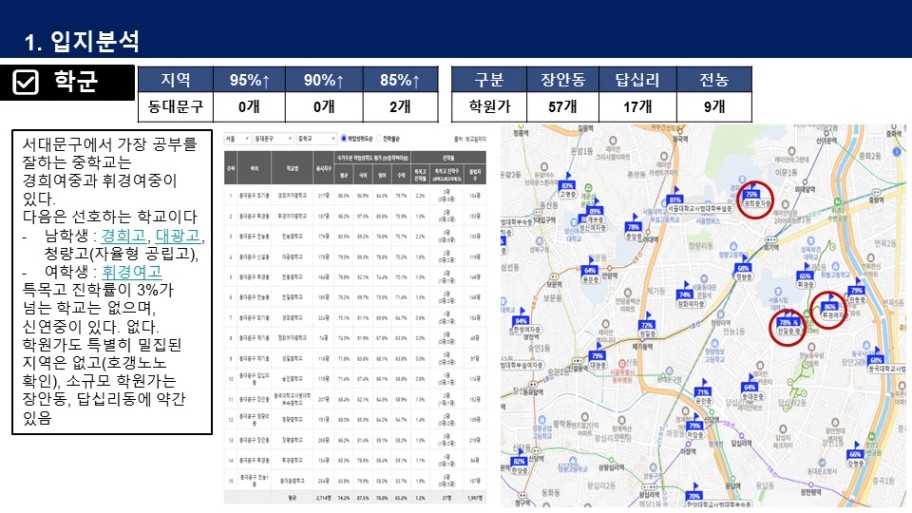Click the 82% 한양중 flag marker
Image resolution: width=912 pixels, height=513 pixels.
pos(519,461)
